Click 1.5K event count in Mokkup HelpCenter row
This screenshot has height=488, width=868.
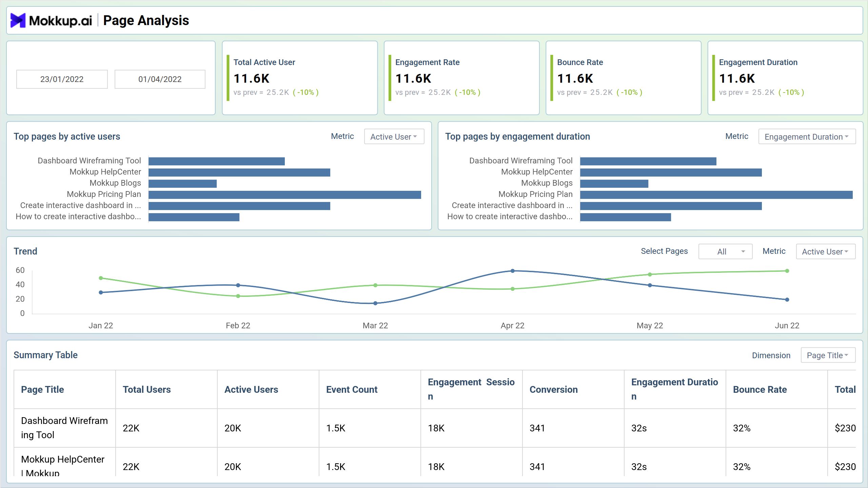[x=336, y=467]
